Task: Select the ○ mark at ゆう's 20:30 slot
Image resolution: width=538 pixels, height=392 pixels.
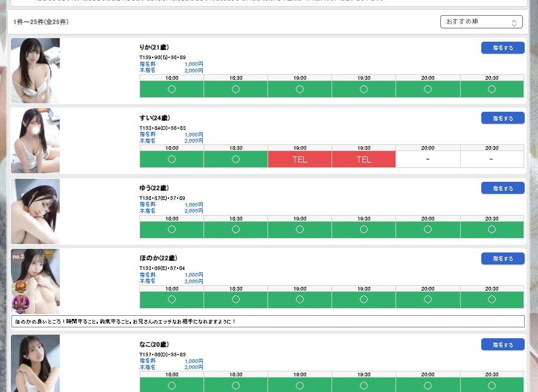Action: pyautogui.click(x=491, y=230)
